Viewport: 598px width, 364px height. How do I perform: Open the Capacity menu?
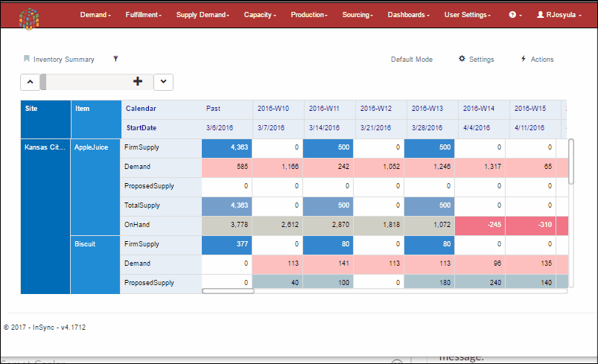click(x=260, y=15)
